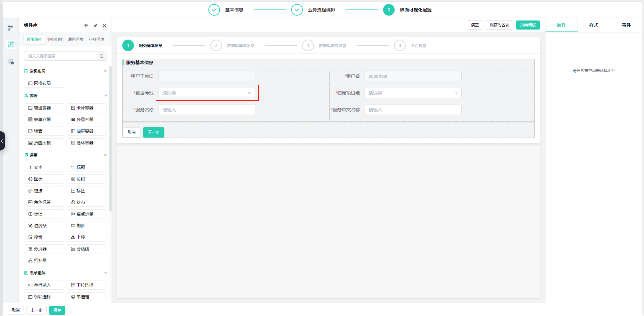644x316 pixels.
Task: Select the 拓扑图 topology component
Action: (44, 261)
